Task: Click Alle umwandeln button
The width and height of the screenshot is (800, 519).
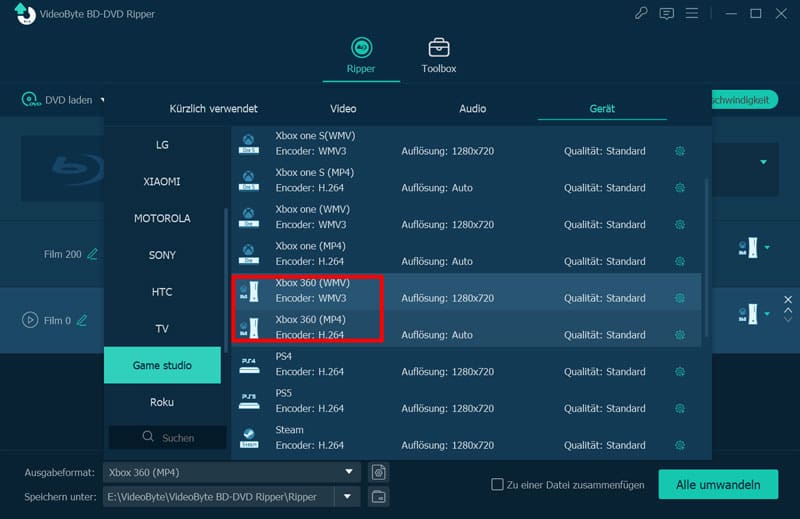Action: pos(718,484)
